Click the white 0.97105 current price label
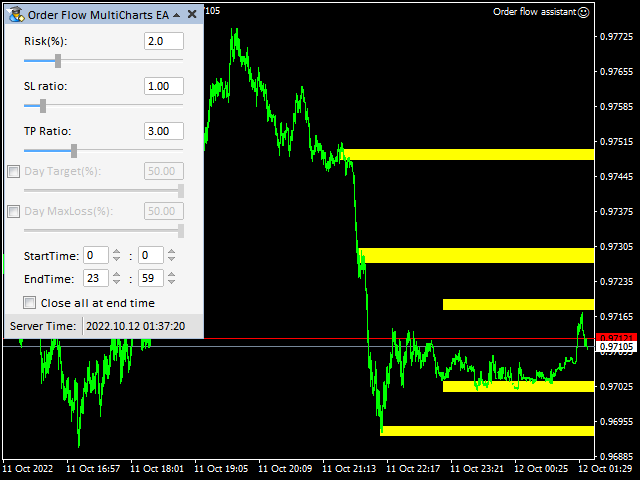Image resolution: width=640 pixels, height=480 pixels. pyautogui.click(x=616, y=347)
